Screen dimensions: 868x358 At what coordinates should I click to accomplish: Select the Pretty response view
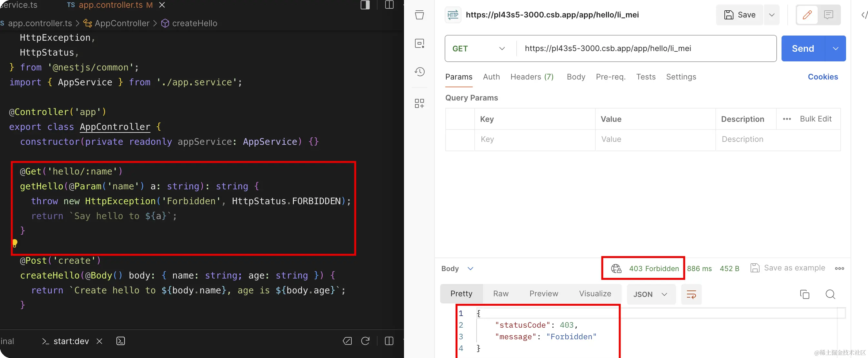click(461, 294)
